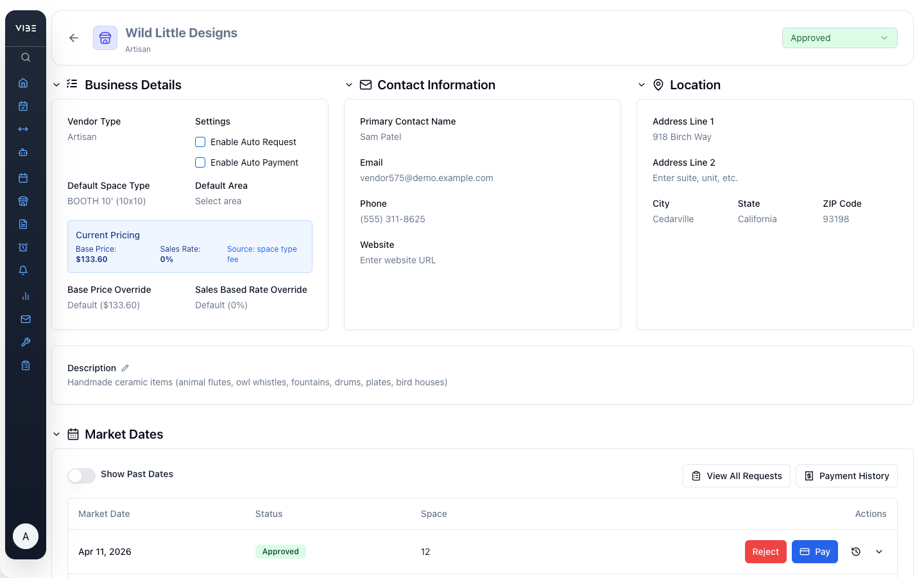Reject the Apr 11, 2026 market date
This screenshot has height=578, width=924.
click(x=766, y=551)
